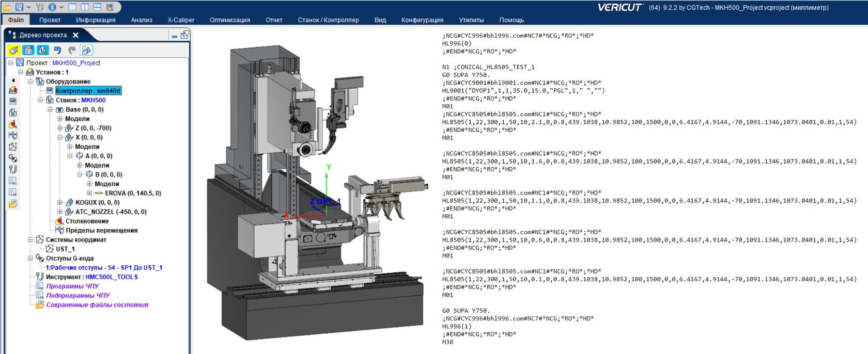Click tooling icon in side strip
The image size is (868, 354).
pos(13,169)
